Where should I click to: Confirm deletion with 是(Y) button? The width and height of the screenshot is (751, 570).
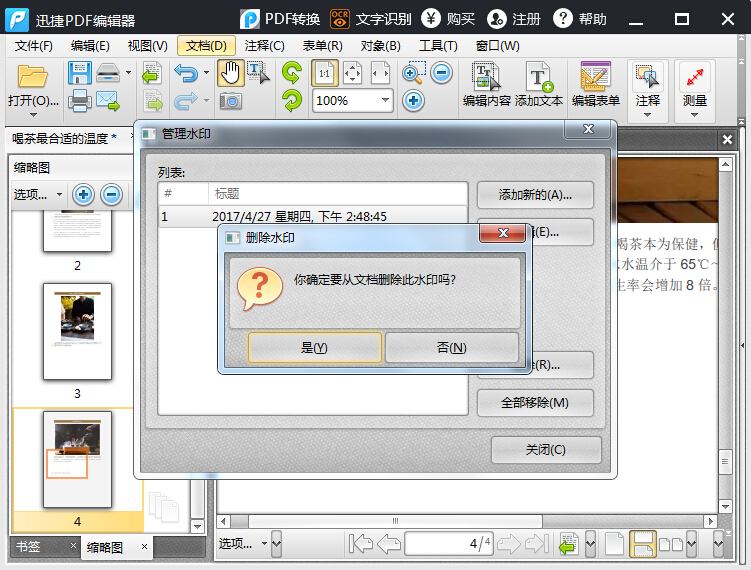[314, 348]
